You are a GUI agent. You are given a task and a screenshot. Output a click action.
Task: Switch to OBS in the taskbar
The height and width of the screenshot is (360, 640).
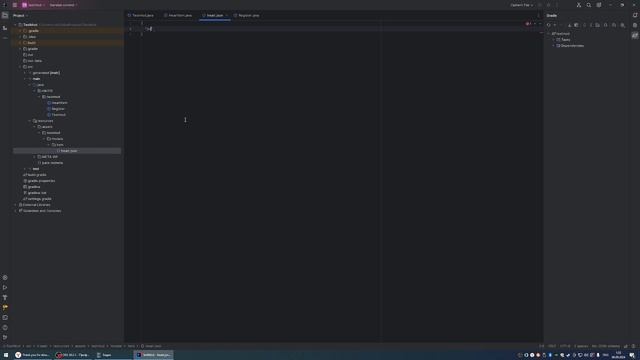73,355
